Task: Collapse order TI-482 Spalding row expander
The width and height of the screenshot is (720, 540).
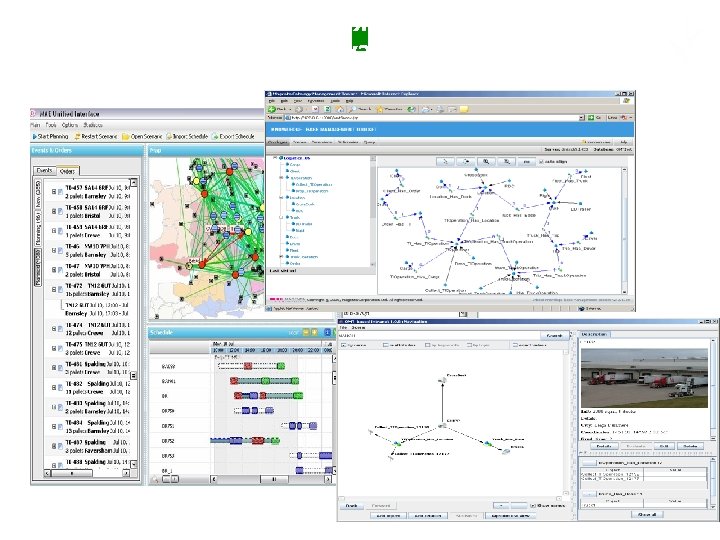Action: click(54, 388)
